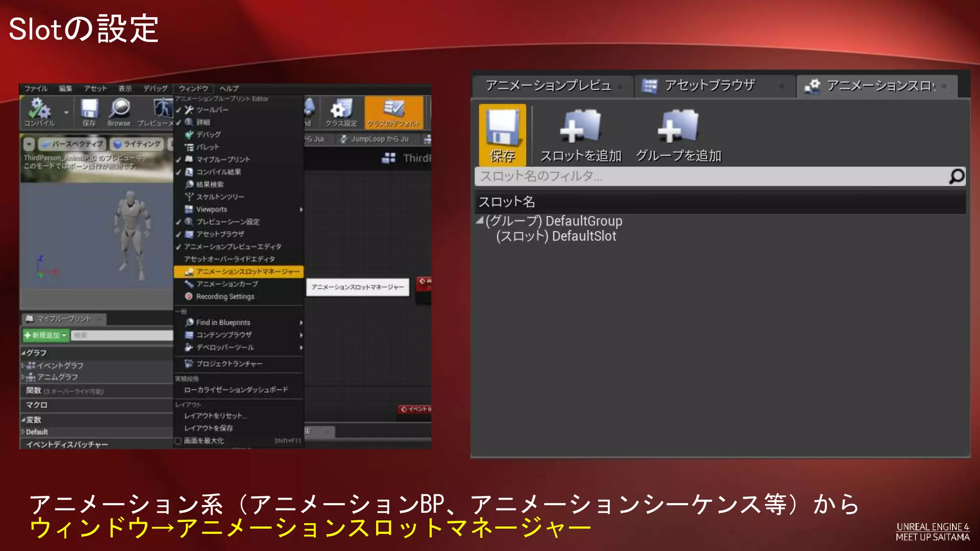The image size is (980, 551).
Task: Click the search magnifier in slot filter
Action: pyautogui.click(x=956, y=176)
